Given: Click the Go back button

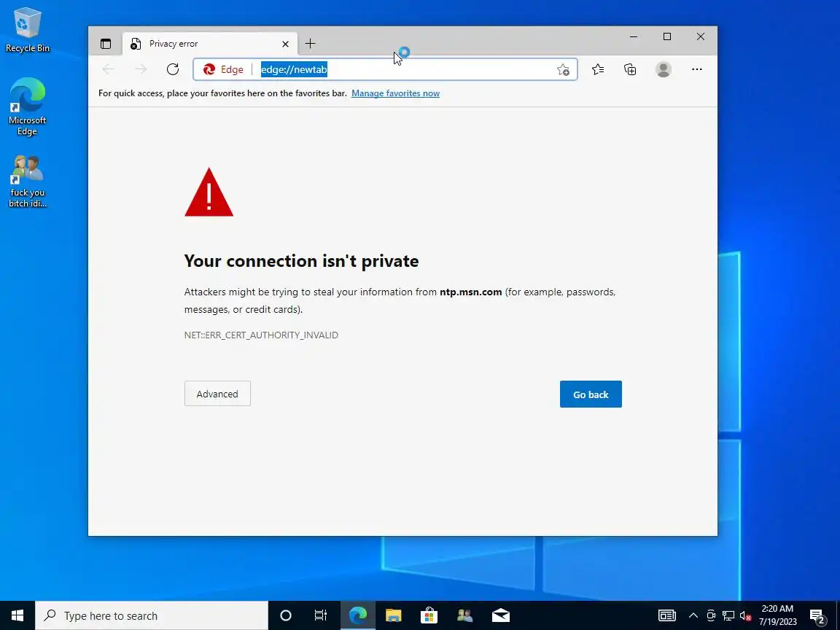Looking at the screenshot, I should point(591,394).
